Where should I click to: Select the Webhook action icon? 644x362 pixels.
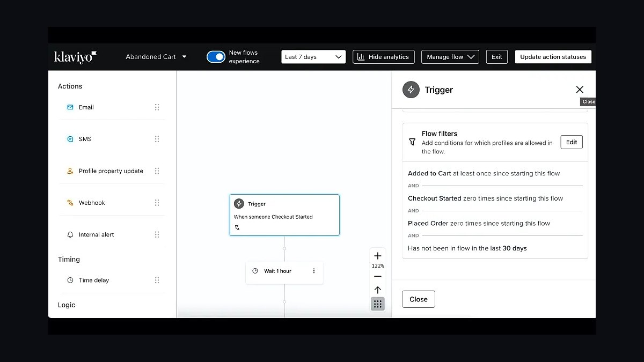70,203
